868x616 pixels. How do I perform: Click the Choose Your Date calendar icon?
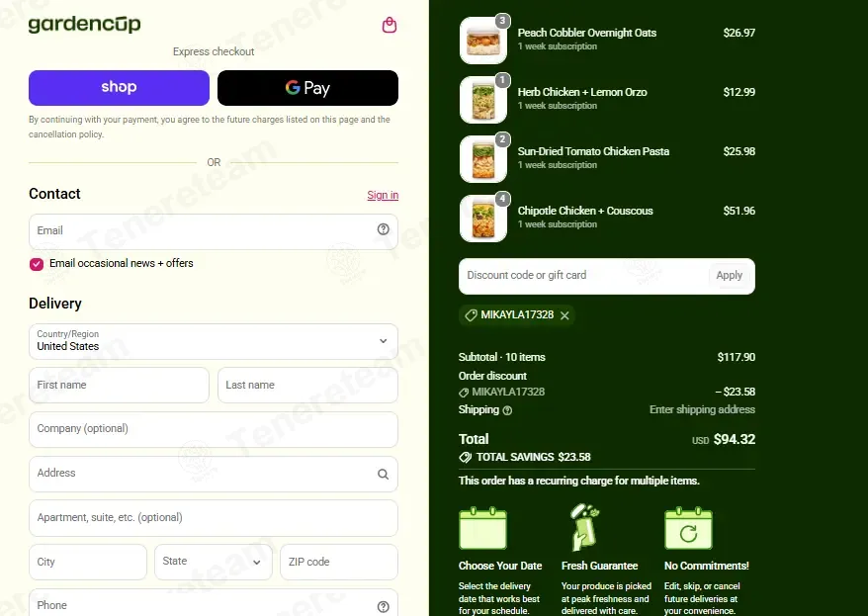[x=482, y=527]
